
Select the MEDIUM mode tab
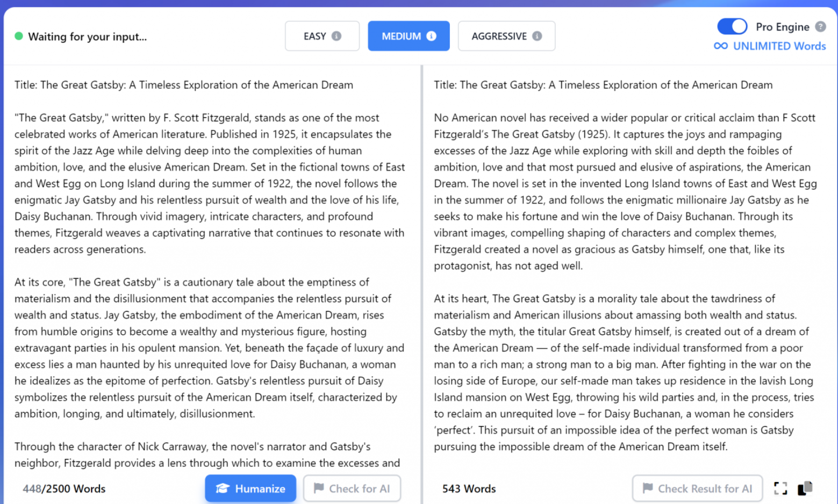408,36
